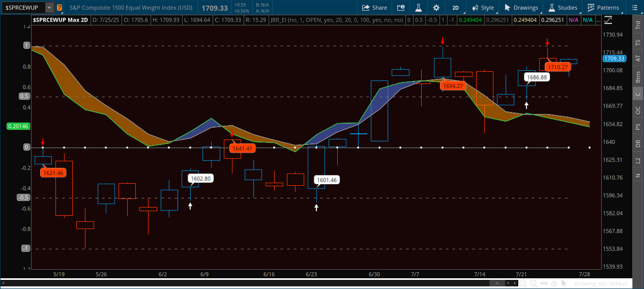The width and height of the screenshot is (644, 289).
Task: Click the 1641.41 orange price bubble
Action: pyautogui.click(x=243, y=148)
